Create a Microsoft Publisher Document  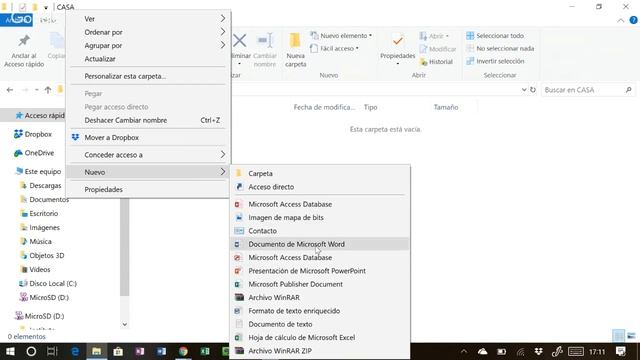coord(320,284)
